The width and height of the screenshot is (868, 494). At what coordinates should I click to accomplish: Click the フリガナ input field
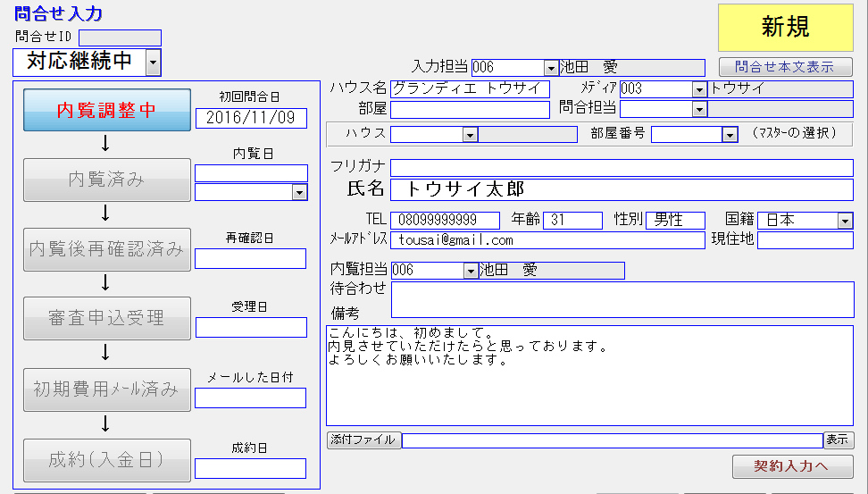coord(622,167)
